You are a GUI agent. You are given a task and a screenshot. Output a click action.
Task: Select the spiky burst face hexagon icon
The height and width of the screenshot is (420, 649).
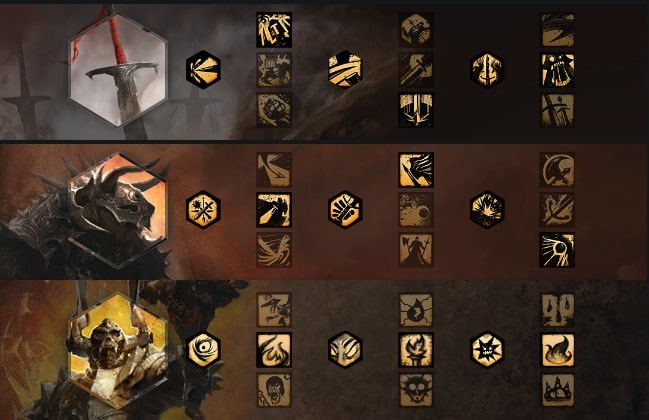tap(487, 350)
